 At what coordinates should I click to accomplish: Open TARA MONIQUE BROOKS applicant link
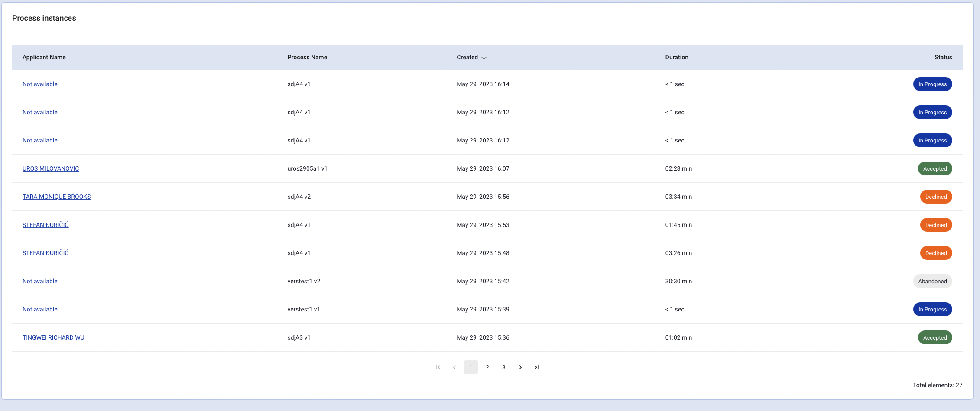click(56, 197)
